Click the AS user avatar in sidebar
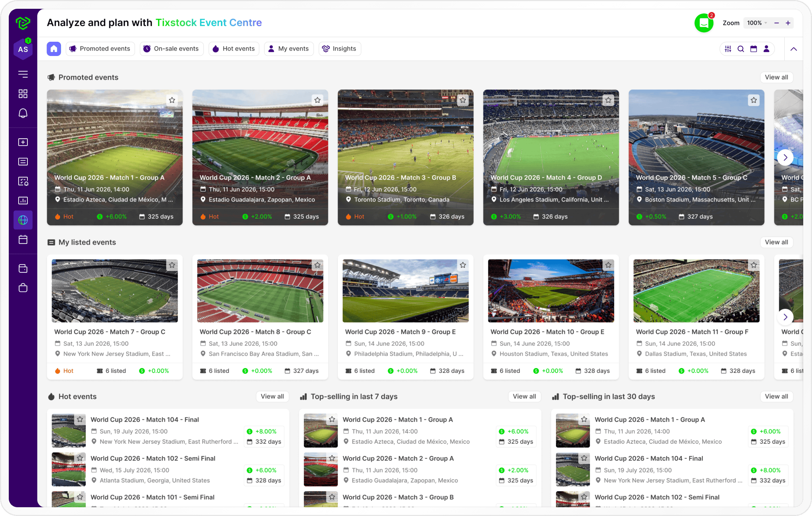The height and width of the screenshot is (516, 812). (23, 49)
